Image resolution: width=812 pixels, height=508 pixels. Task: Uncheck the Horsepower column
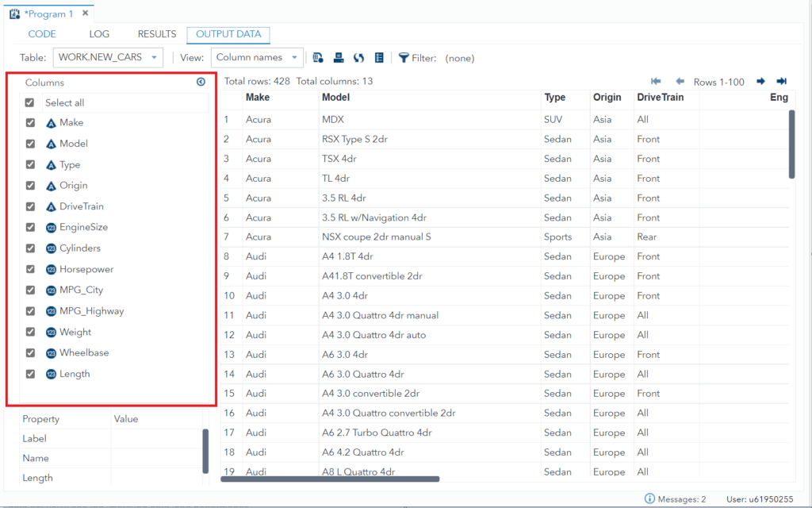click(29, 269)
